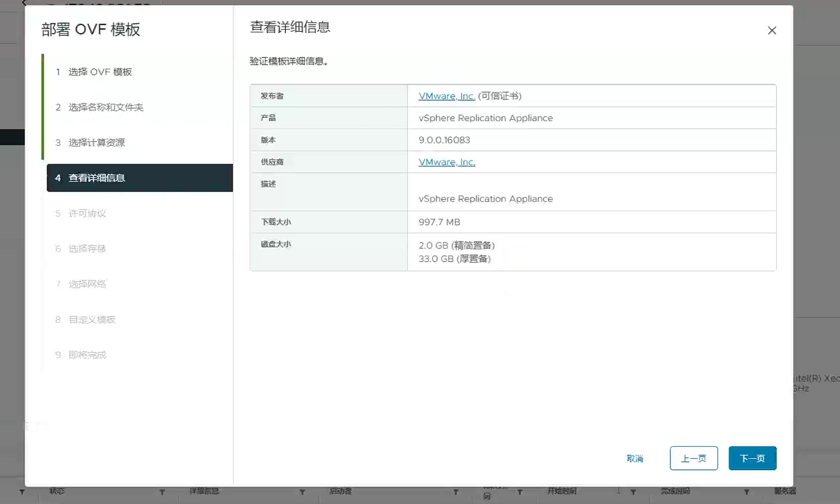The width and height of the screenshot is (840, 504).
Task: Open the VMware, Inc. vendor link
Action: pos(447,162)
